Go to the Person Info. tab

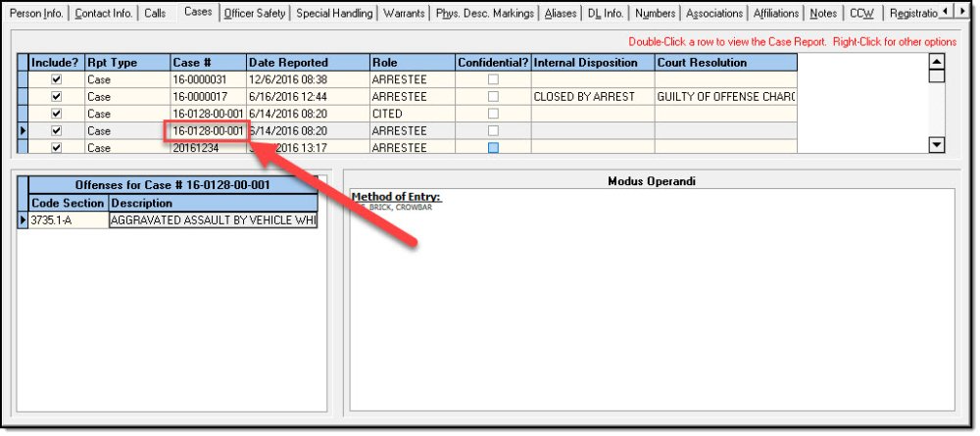(36, 14)
